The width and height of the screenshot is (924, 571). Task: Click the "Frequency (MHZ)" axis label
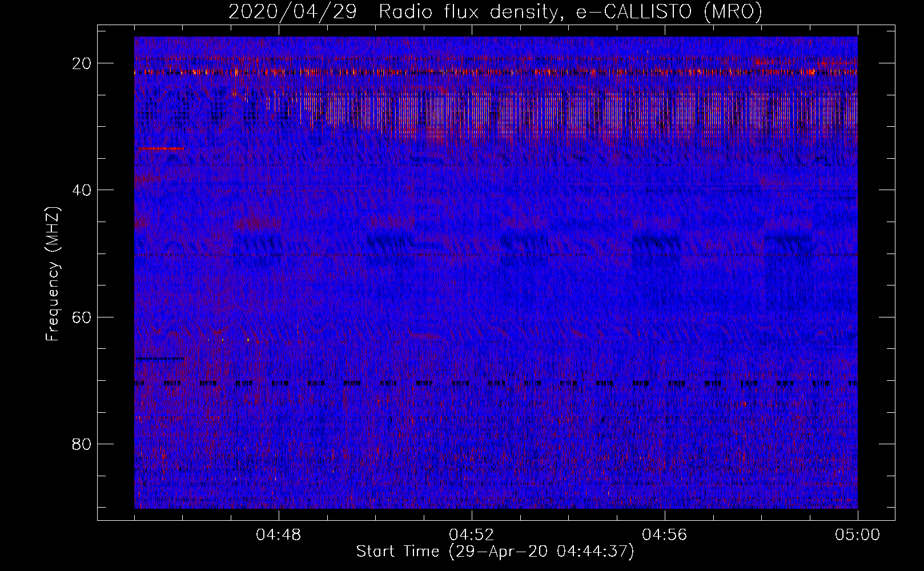(53, 274)
